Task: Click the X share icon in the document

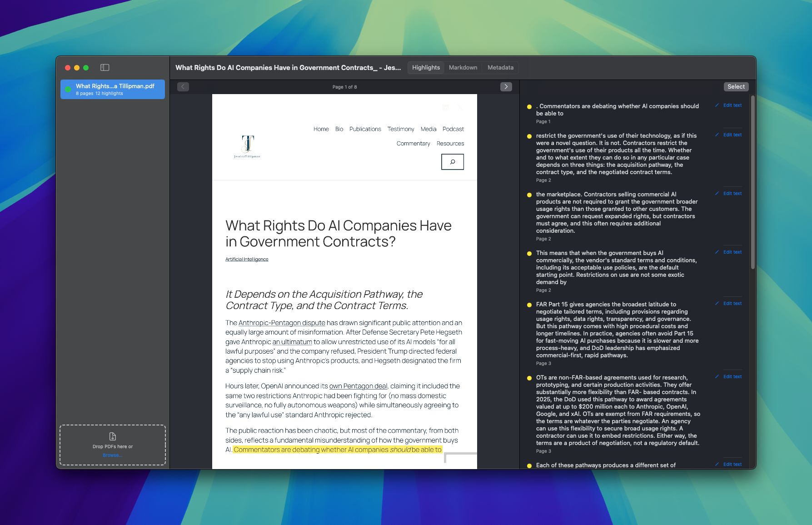Action: click(460, 108)
